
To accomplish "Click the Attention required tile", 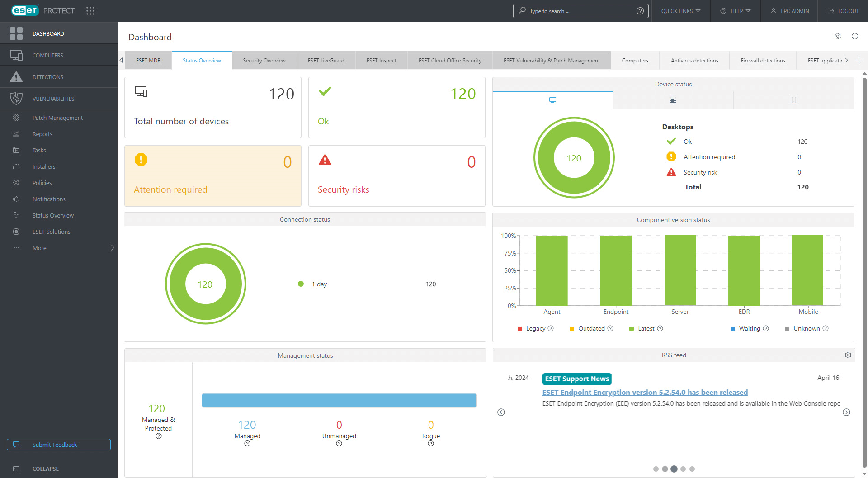I will (x=213, y=176).
